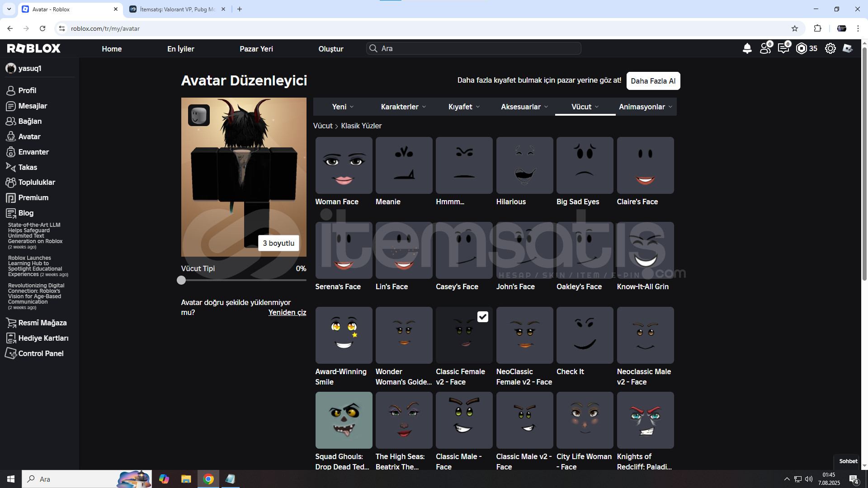This screenshot has height=488, width=868.
Task: Open the Windows Start menu
Action: 11,479
